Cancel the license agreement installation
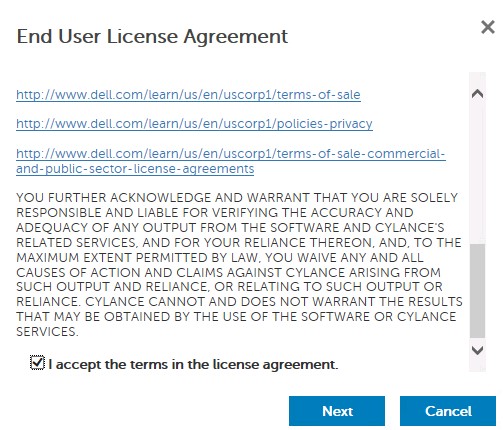 [x=448, y=411]
